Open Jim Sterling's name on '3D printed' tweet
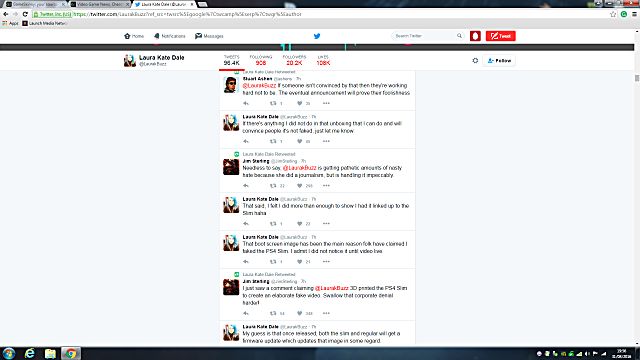This screenshot has width=640, height=360. pos(256,281)
